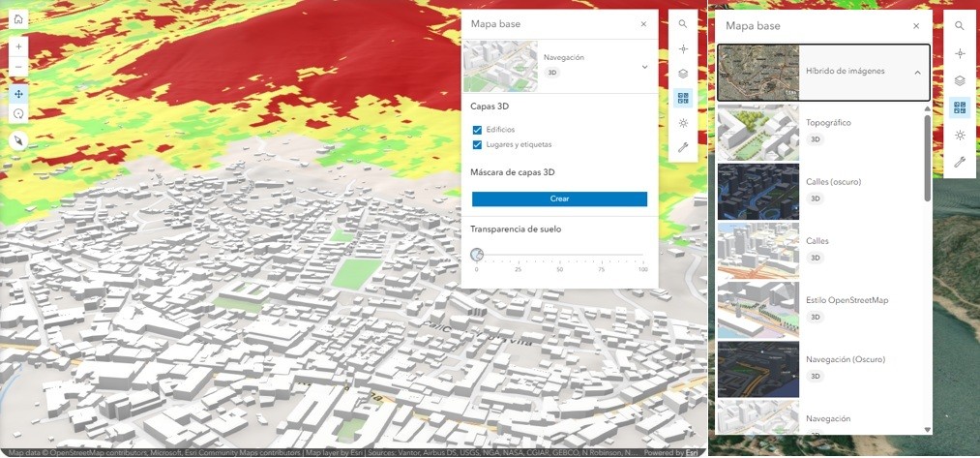The image size is (980, 458).
Task: Open the locate/crosshair tool in left map toolbar
Action: pos(683,48)
